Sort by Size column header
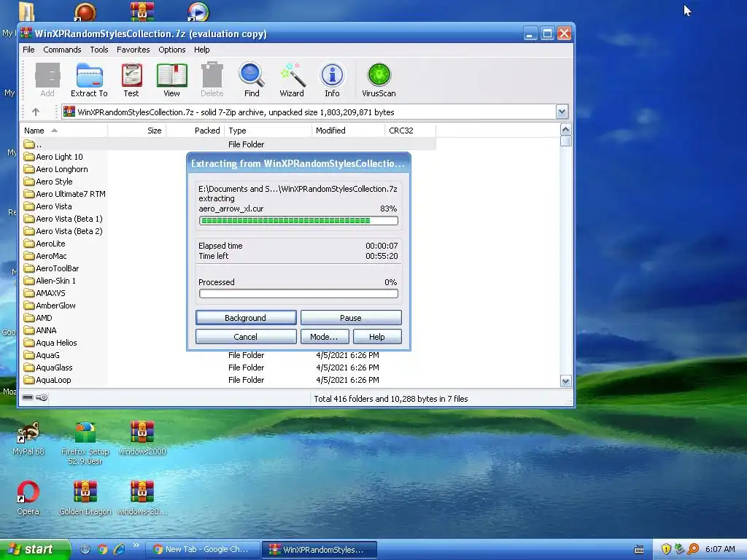 pyautogui.click(x=136, y=131)
